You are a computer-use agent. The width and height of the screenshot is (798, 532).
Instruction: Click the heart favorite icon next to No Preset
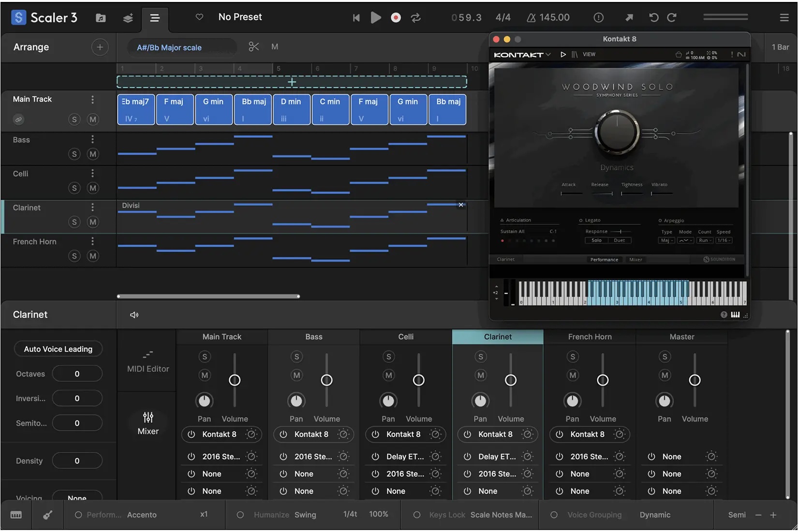tap(199, 17)
